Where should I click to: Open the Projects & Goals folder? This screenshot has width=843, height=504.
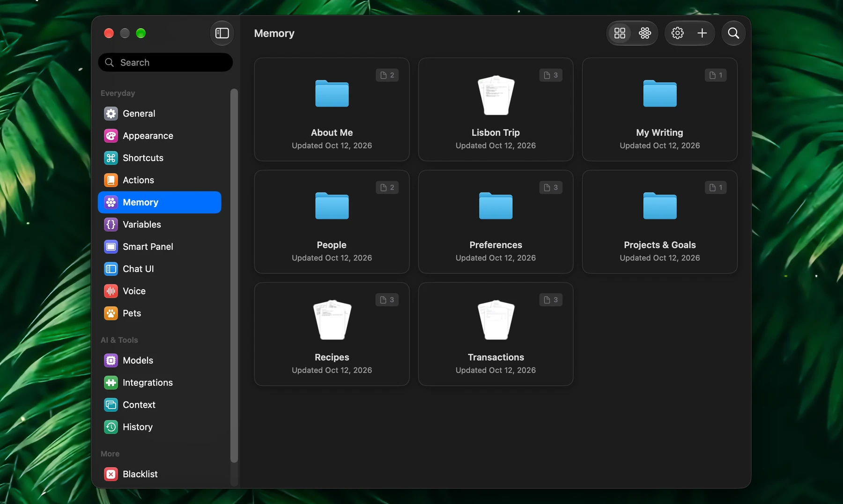coord(659,222)
